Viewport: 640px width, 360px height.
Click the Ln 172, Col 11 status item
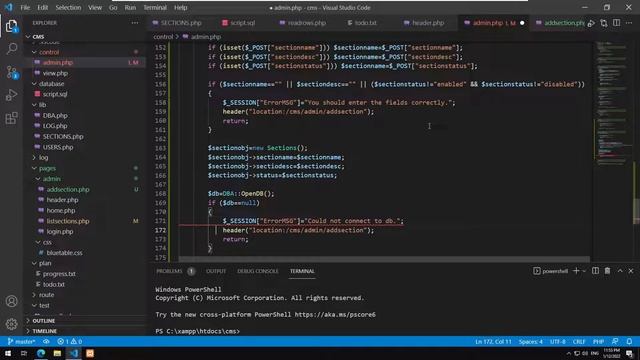(x=493, y=342)
